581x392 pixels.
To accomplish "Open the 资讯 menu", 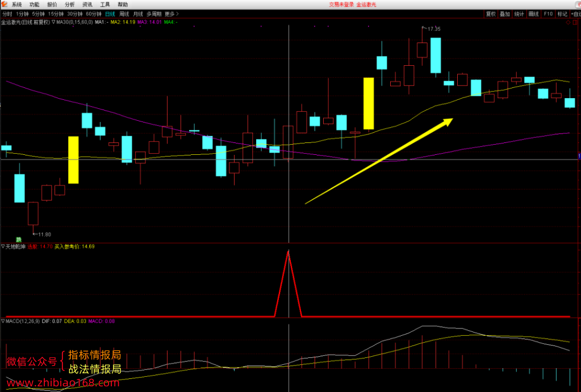I will [87, 5].
